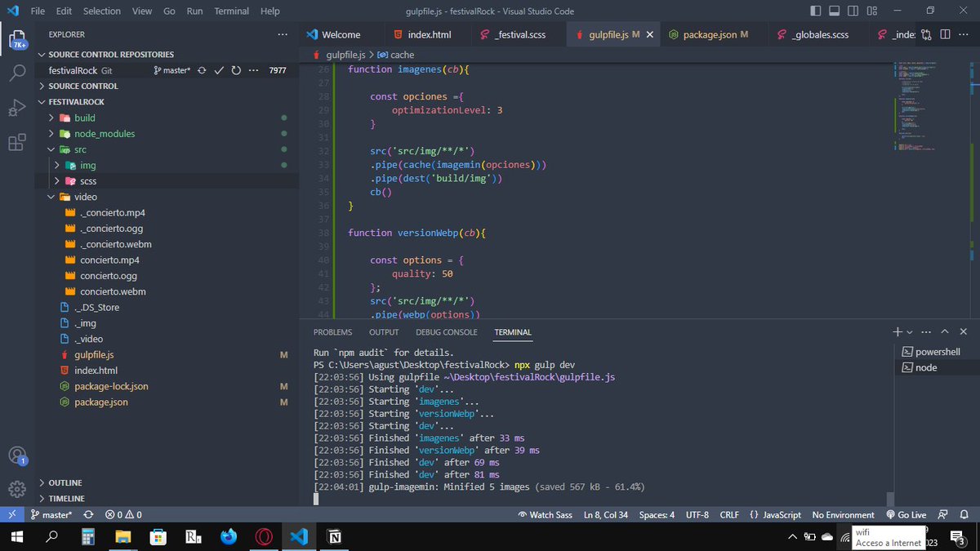This screenshot has width=980, height=551.
Task: Toggle primary side bar layout icon
Action: [816, 11]
